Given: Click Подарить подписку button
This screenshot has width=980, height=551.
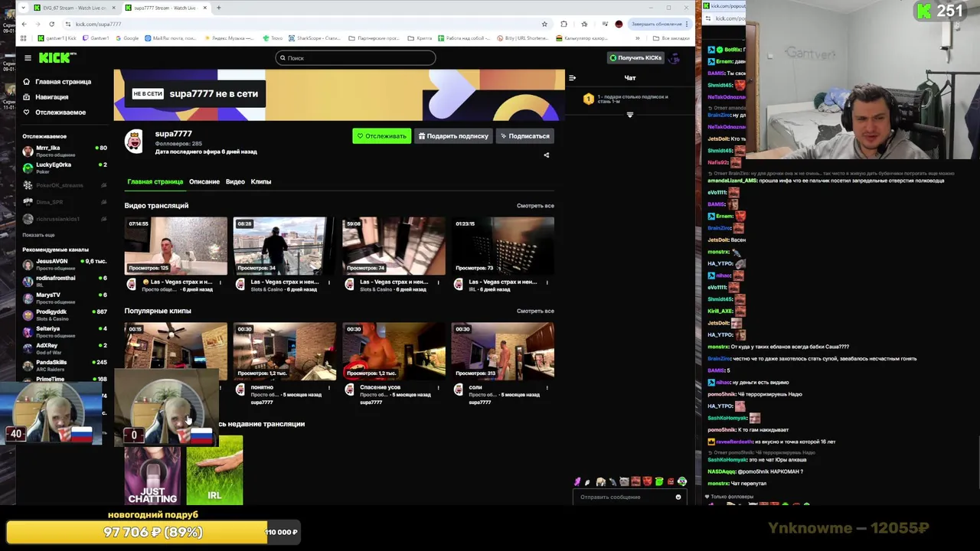Looking at the screenshot, I should 453,136.
